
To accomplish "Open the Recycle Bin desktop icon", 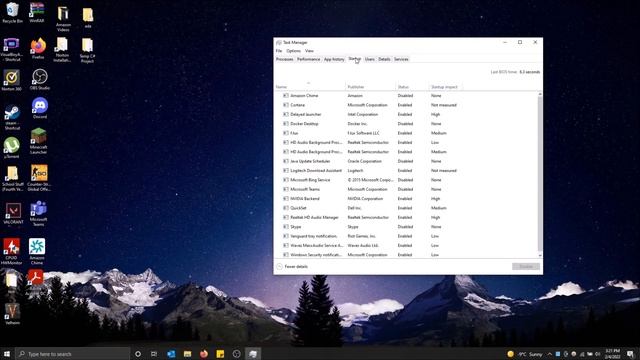I will click(12, 13).
